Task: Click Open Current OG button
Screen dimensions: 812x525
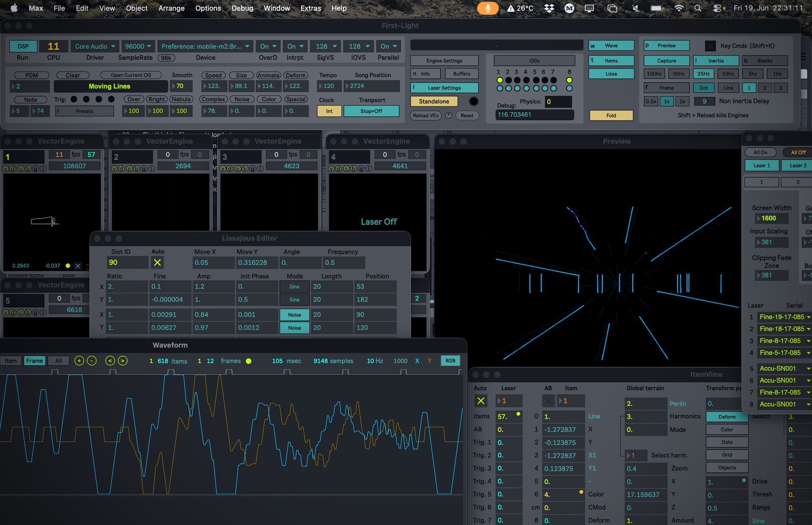Action: click(131, 75)
